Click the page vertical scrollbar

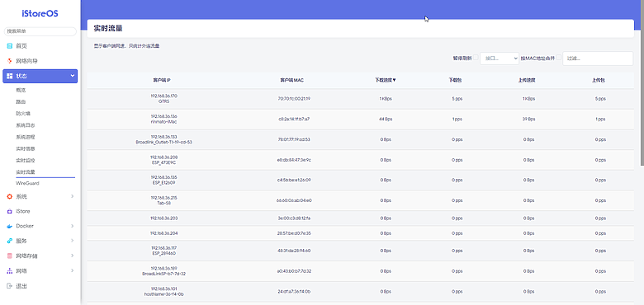point(642,82)
